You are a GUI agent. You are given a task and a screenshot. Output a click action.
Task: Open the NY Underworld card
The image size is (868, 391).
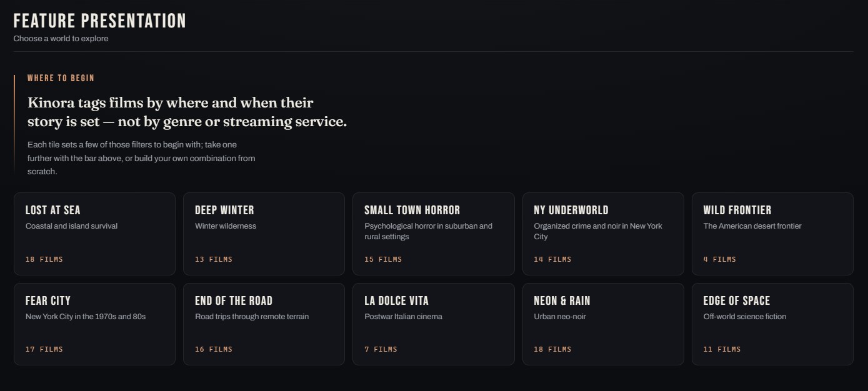click(603, 234)
